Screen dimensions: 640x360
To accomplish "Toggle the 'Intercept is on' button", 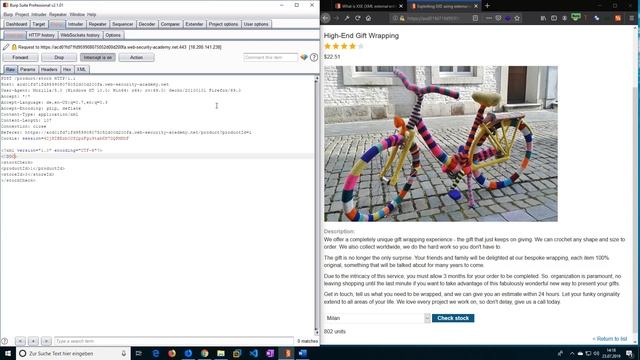I will [x=98, y=58].
